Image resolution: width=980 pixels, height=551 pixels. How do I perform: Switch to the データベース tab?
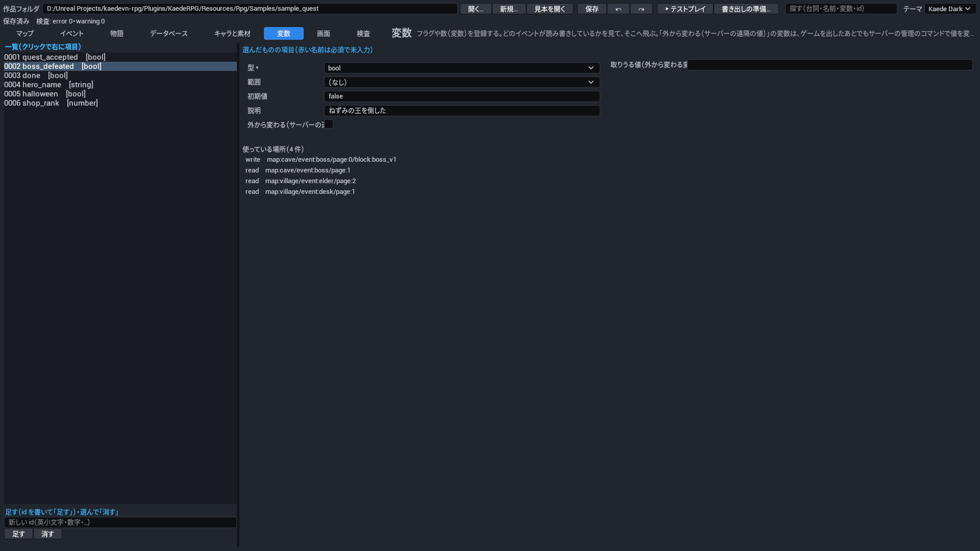169,33
